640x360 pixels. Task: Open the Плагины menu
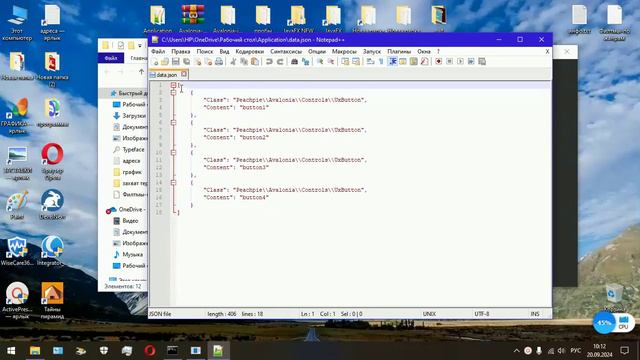point(399,51)
